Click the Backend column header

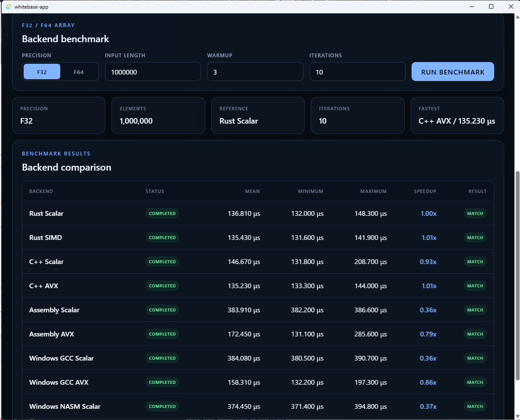[x=41, y=191]
